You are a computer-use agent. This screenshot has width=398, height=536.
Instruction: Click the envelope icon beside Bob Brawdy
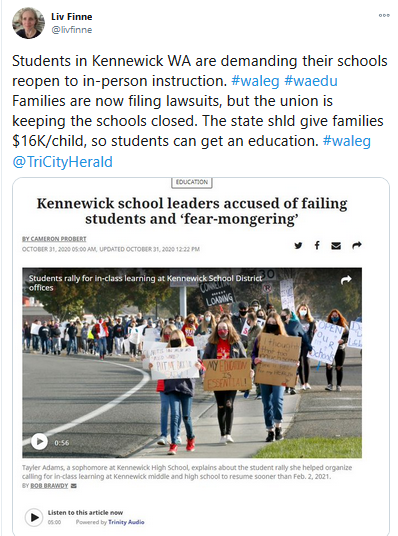coord(74,486)
